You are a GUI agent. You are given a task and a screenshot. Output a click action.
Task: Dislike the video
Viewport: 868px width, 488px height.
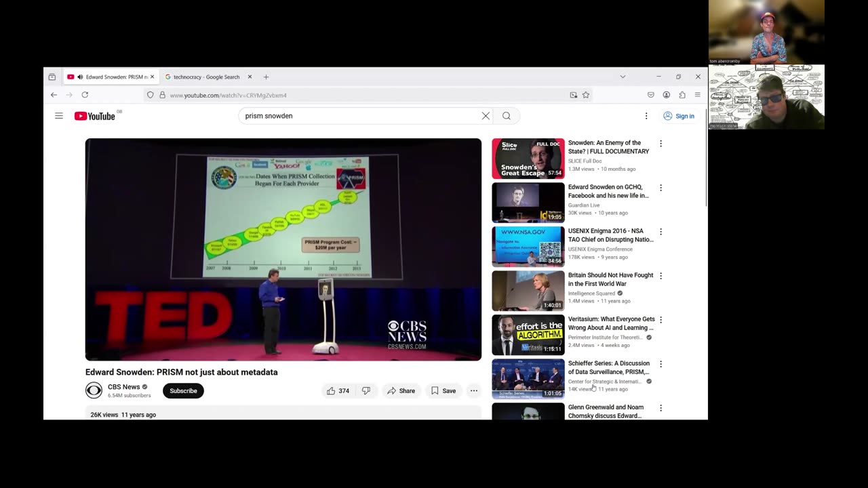(x=366, y=390)
